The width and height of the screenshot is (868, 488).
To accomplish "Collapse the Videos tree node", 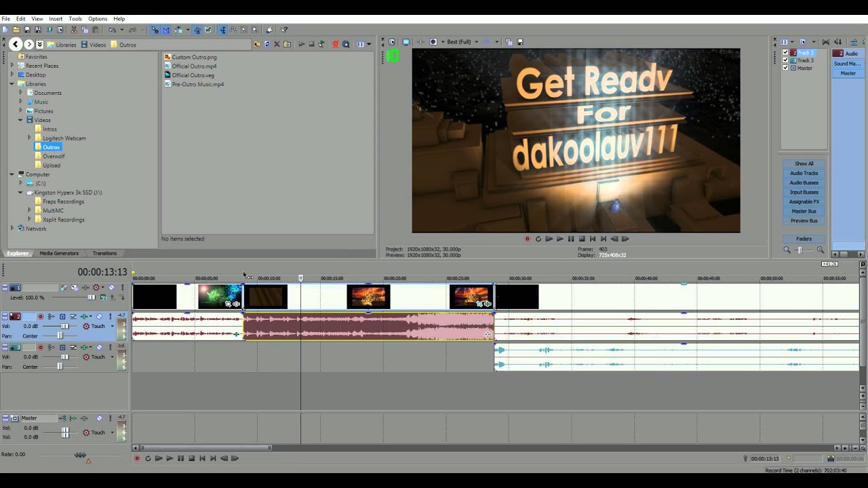I will point(21,120).
